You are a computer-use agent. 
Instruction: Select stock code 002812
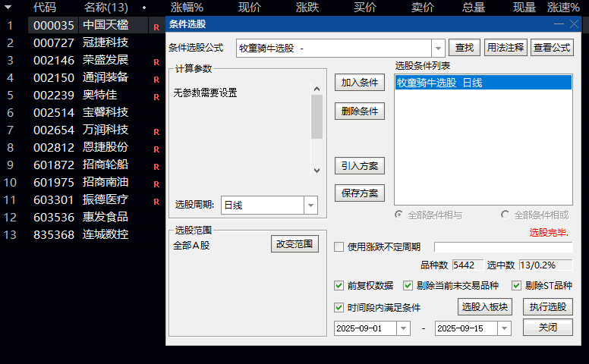tap(54, 147)
